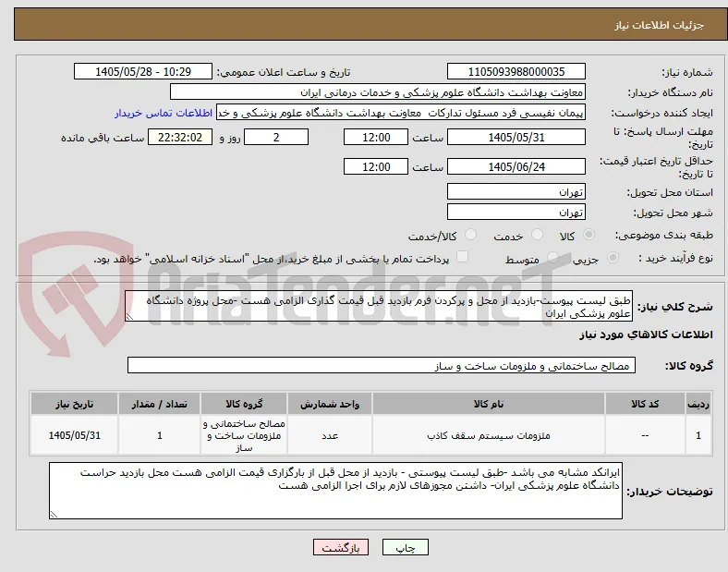Click the گروه کالا table column header
The height and width of the screenshot is (572, 728).
pos(244,404)
